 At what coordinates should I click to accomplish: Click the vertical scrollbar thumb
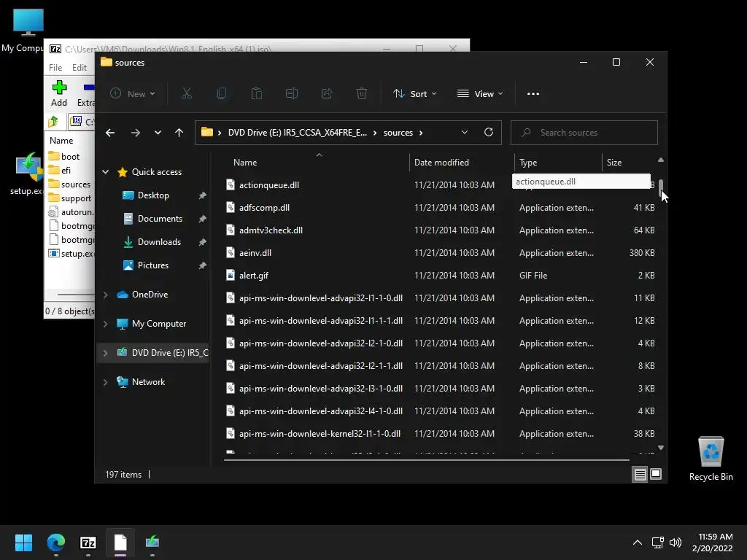661,188
